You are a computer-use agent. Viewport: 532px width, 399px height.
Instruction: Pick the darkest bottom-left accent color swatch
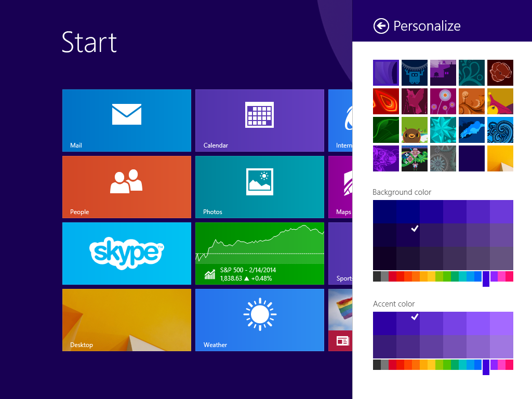click(384, 347)
